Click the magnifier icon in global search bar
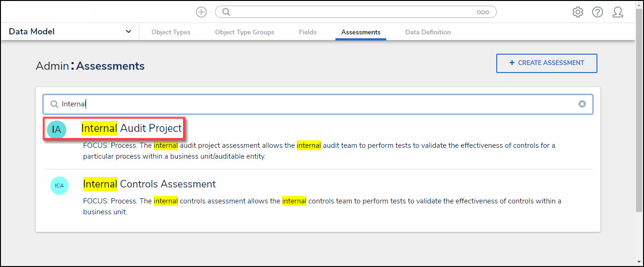 point(226,12)
